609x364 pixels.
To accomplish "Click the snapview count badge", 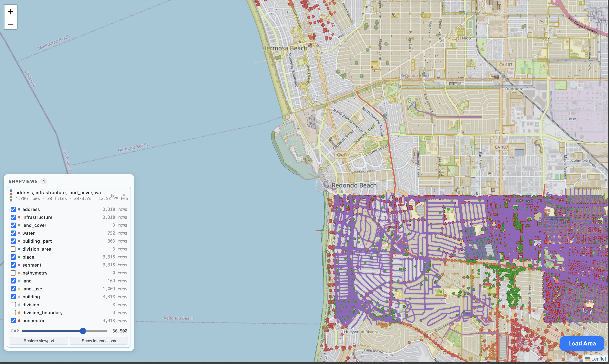I will (x=44, y=181).
